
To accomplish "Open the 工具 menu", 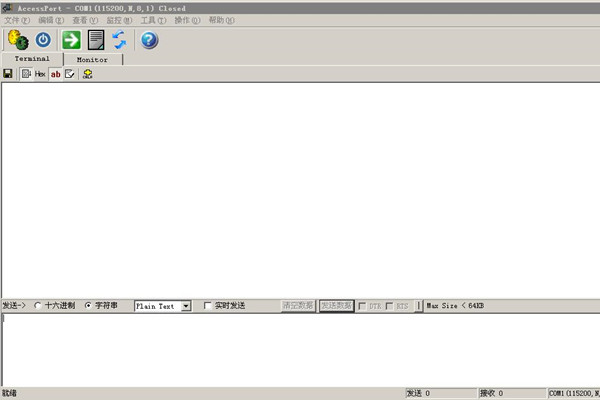I will [x=153, y=20].
